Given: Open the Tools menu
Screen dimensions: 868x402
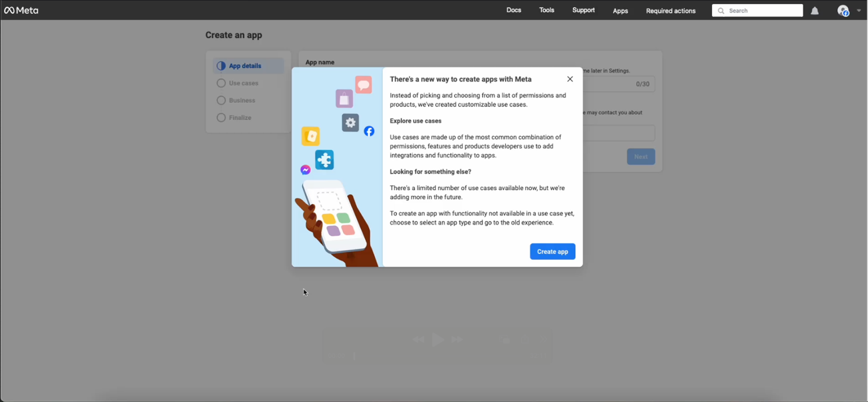Looking at the screenshot, I should pos(546,10).
